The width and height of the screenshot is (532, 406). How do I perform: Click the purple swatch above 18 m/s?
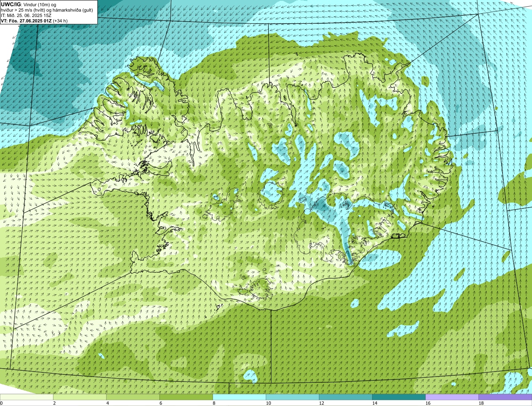[x=505, y=397]
